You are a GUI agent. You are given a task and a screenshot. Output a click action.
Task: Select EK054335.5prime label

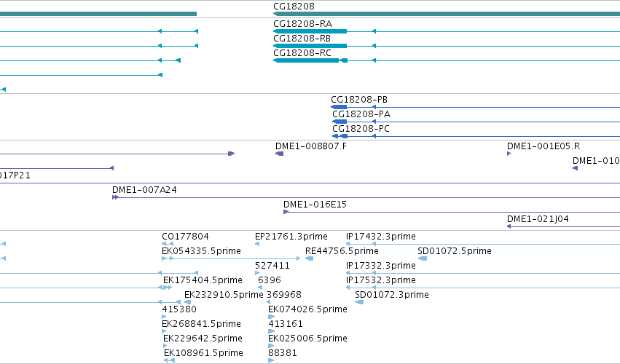201,251
